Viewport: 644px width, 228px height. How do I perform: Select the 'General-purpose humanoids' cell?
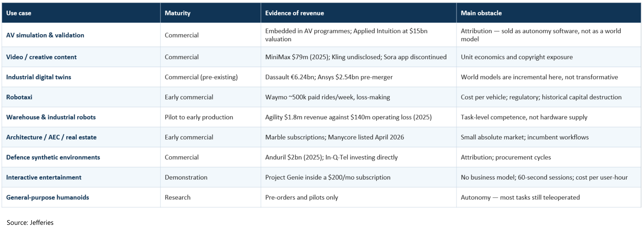(81, 197)
